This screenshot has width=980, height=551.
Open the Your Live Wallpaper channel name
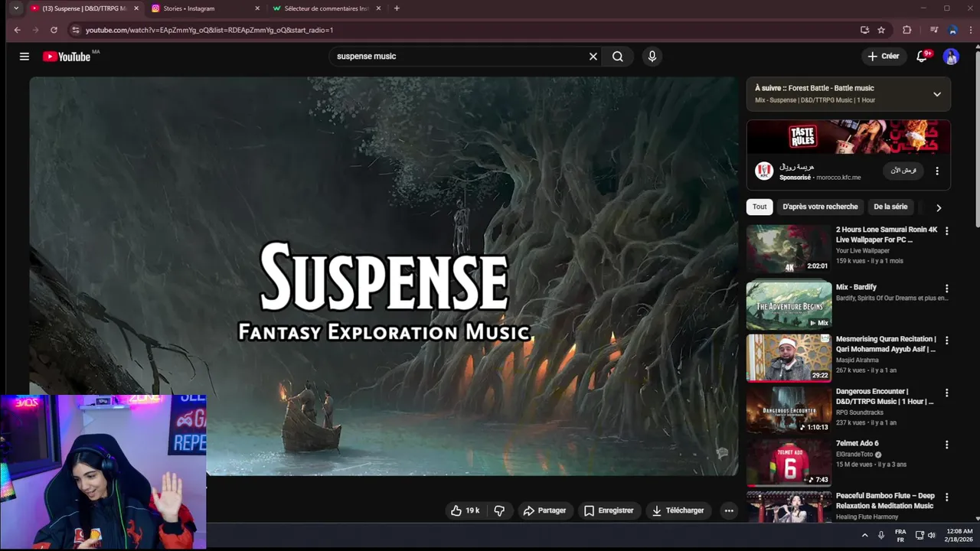pos(863,251)
